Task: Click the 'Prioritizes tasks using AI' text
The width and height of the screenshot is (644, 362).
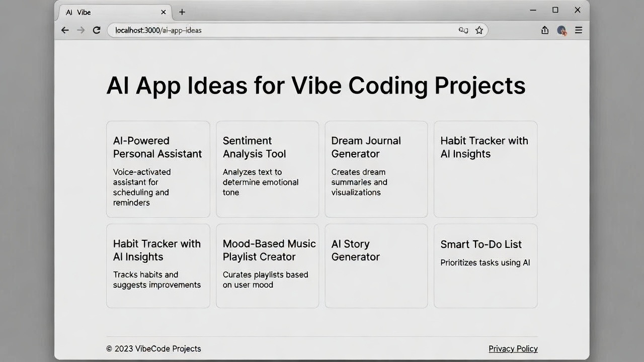Action: coord(485,262)
